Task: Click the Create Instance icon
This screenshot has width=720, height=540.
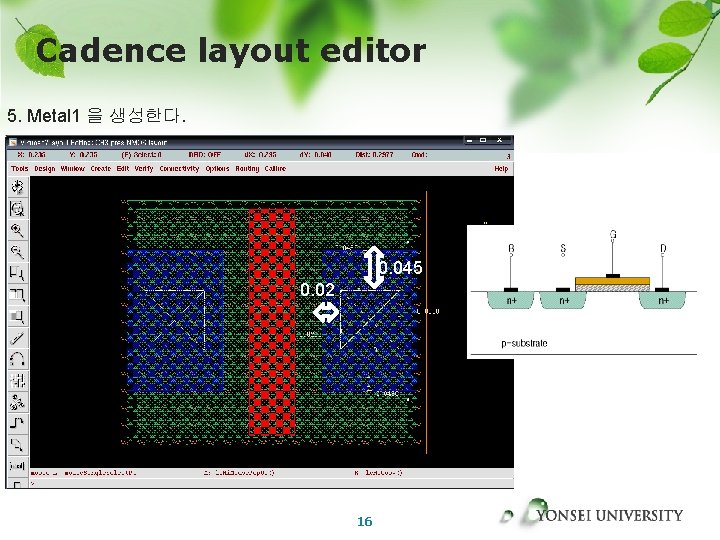Action: [17, 402]
